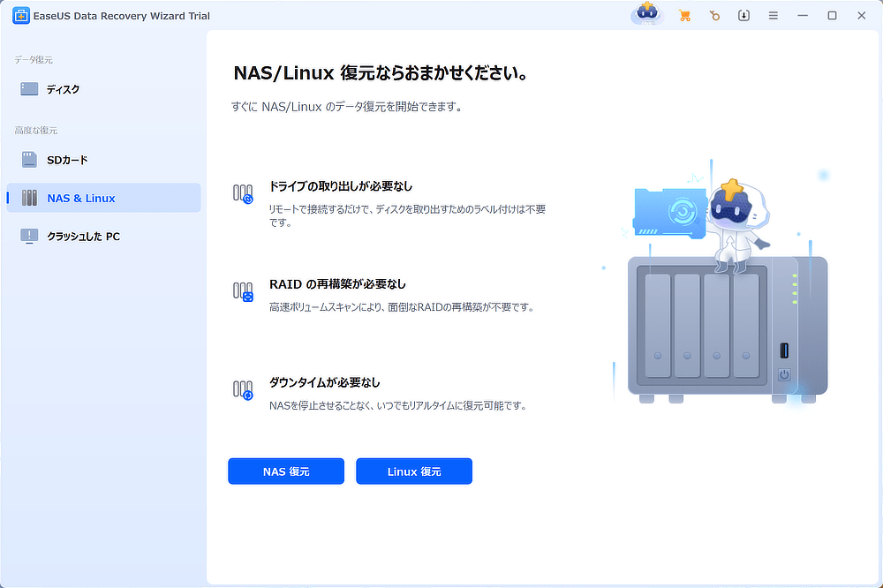Click the crashed PC monitor icon
The image size is (883, 588).
29,237
